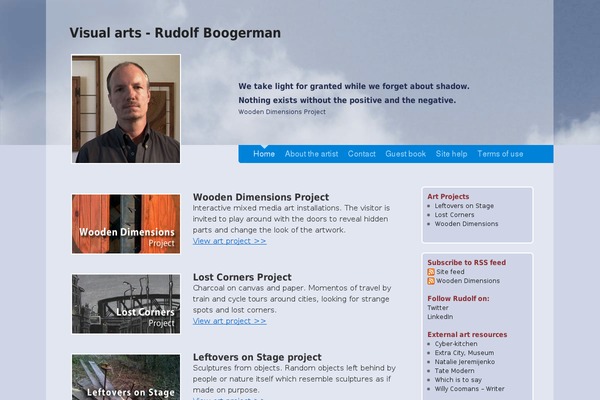
Task: Go to About the artist page
Action: (x=311, y=154)
